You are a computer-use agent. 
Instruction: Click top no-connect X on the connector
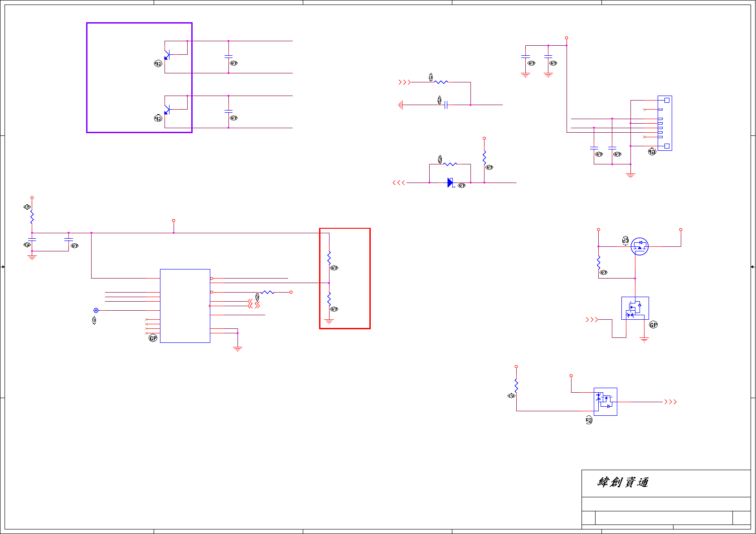[645, 110]
